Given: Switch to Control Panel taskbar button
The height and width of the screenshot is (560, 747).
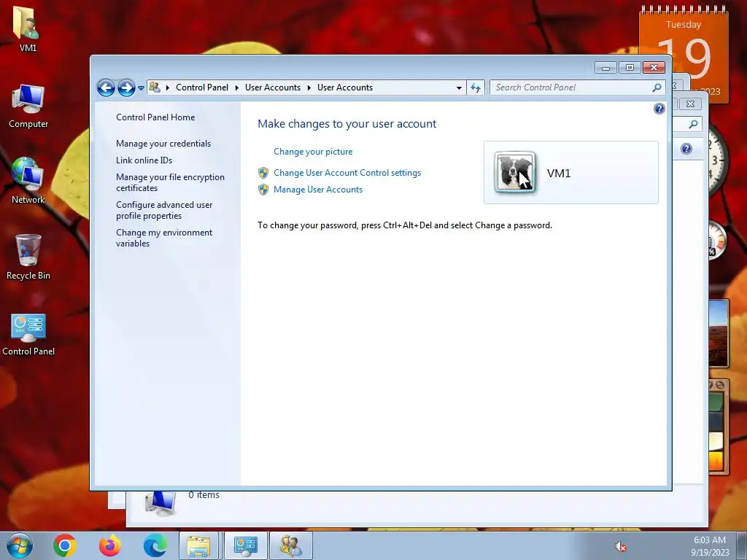Looking at the screenshot, I should (246, 546).
